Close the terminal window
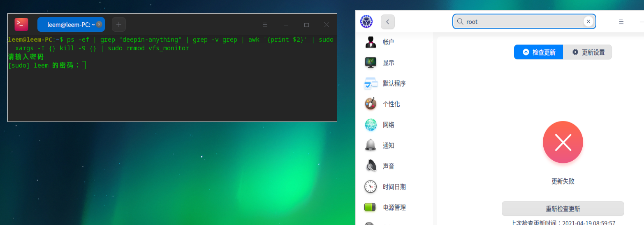The image size is (644, 225). [x=327, y=25]
